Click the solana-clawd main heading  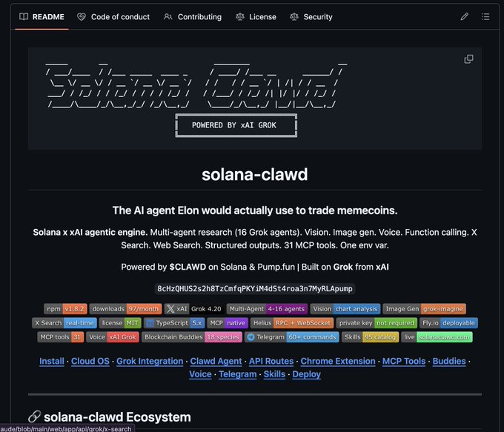tap(254, 174)
